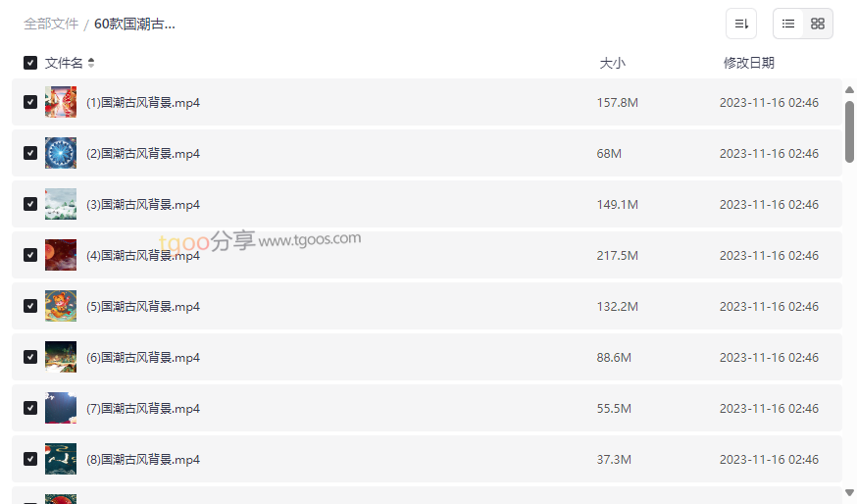Image resolution: width=857 pixels, height=504 pixels.
Task: Open the sort order icon button
Action: 741,24
